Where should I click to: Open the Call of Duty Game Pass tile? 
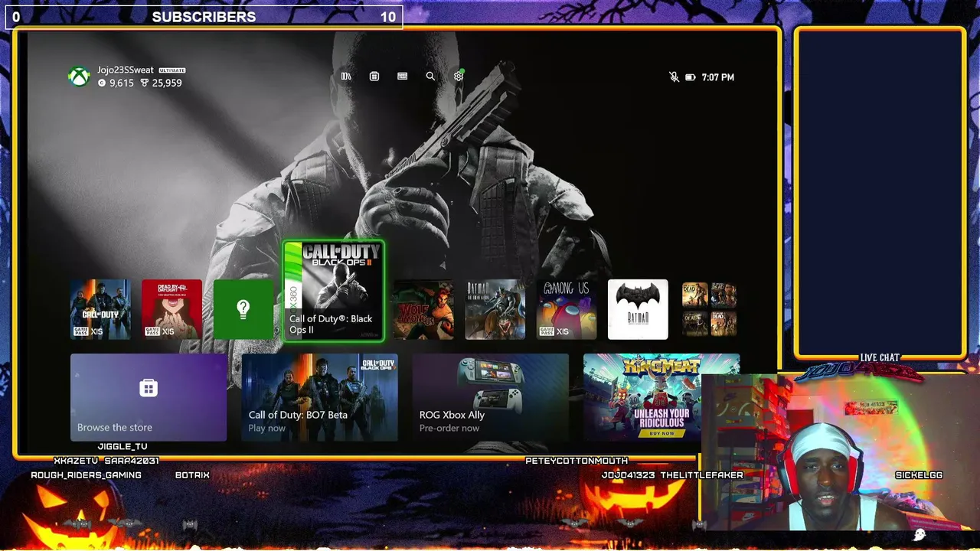tap(100, 309)
